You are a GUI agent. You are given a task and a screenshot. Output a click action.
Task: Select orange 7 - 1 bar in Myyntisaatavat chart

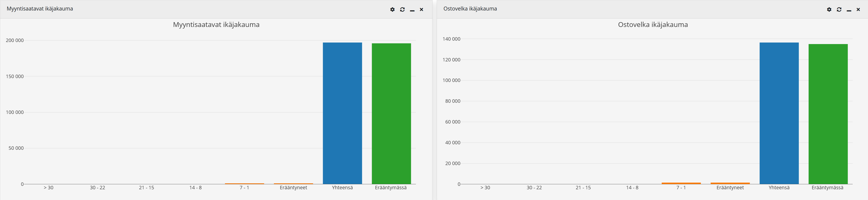244,184
